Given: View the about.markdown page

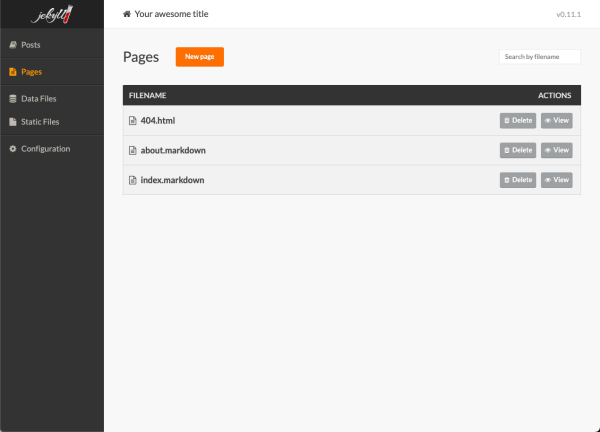Looking at the screenshot, I should pyautogui.click(x=557, y=150).
